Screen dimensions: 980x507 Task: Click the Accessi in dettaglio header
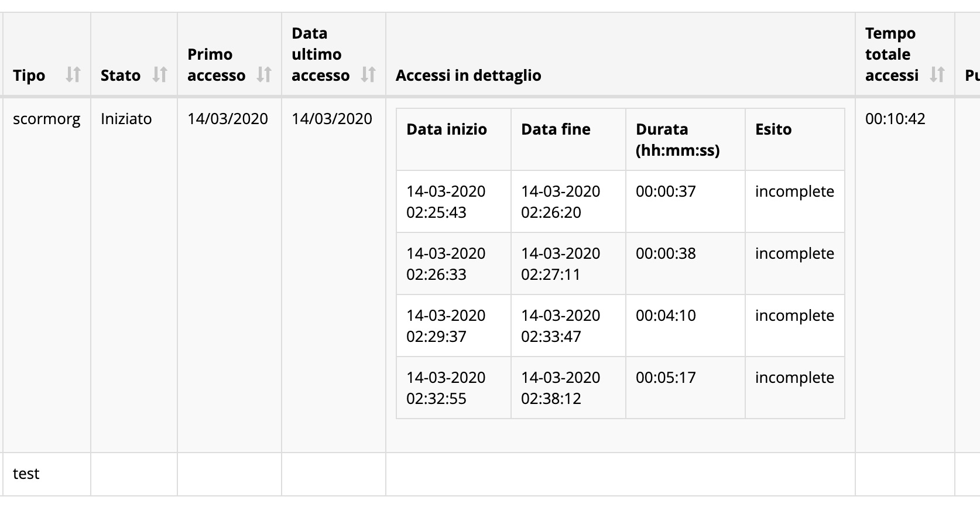pos(468,76)
